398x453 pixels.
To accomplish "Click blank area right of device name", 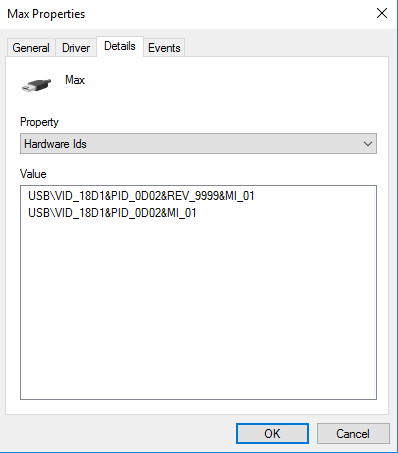I will 233,83.
